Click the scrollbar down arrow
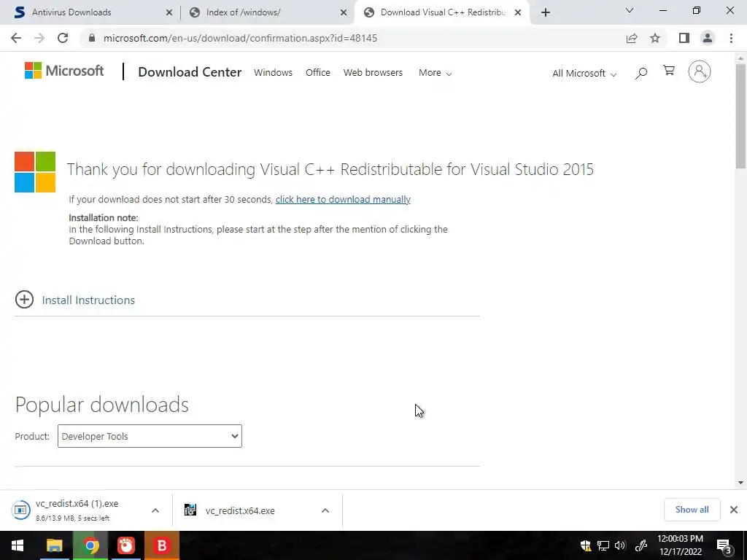This screenshot has height=560, width=747. click(x=740, y=483)
